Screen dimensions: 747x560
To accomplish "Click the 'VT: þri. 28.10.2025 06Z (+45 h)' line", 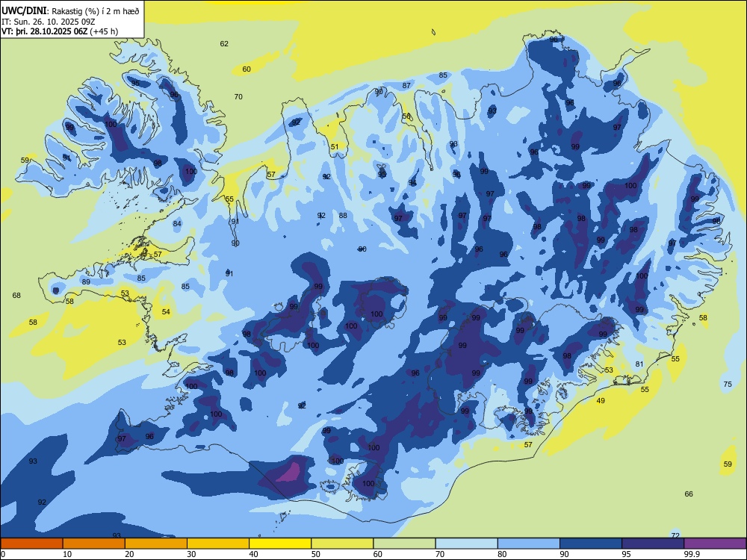I will click(x=60, y=31).
